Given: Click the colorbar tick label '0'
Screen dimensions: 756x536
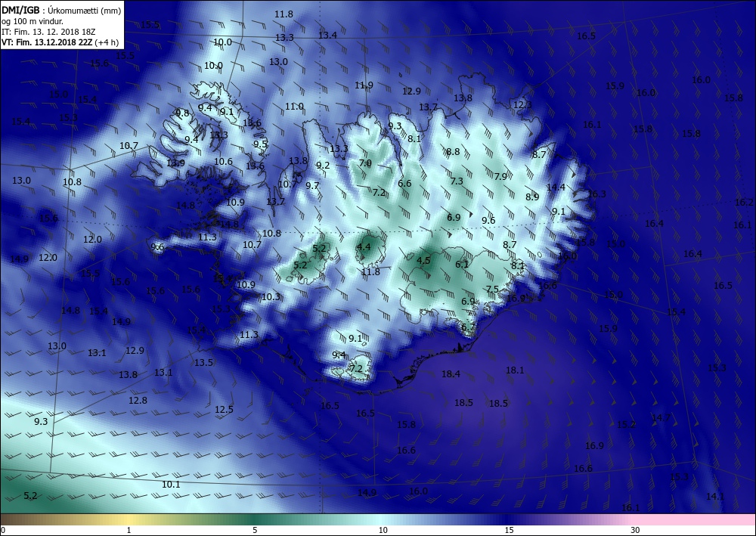Looking at the screenshot, I should pyautogui.click(x=2, y=531).
